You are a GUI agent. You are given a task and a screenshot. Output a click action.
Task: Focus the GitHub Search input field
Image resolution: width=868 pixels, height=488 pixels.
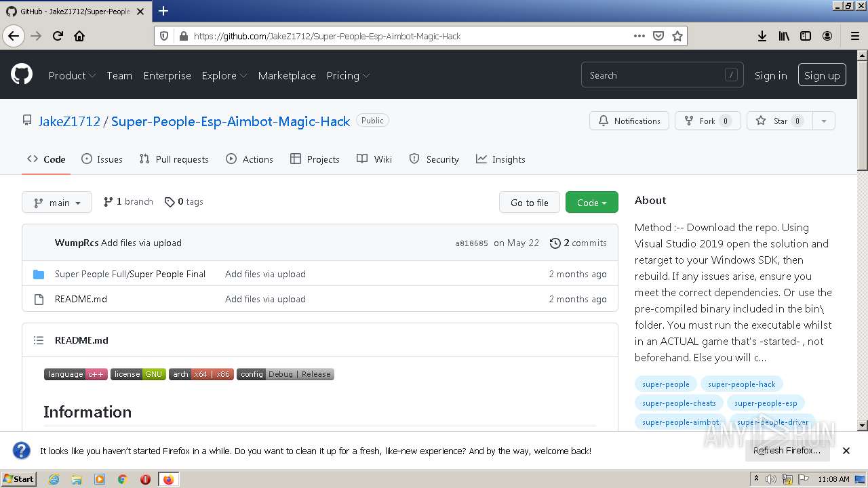662,75
